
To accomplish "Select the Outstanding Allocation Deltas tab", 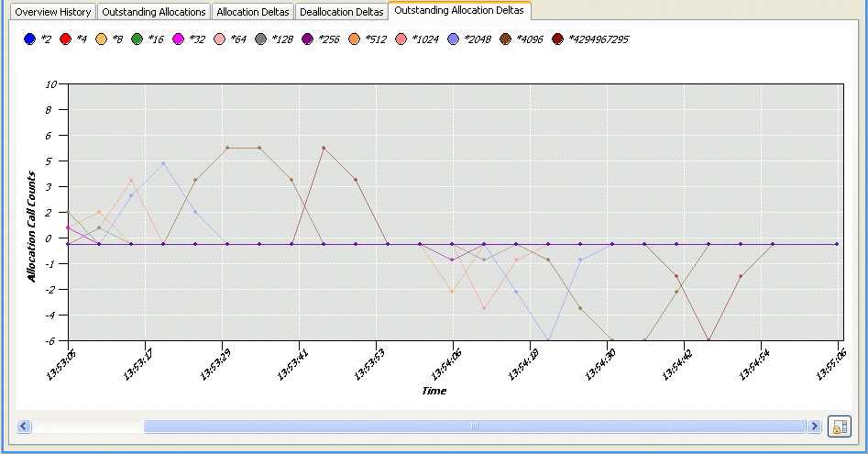I will coord(459,11).
